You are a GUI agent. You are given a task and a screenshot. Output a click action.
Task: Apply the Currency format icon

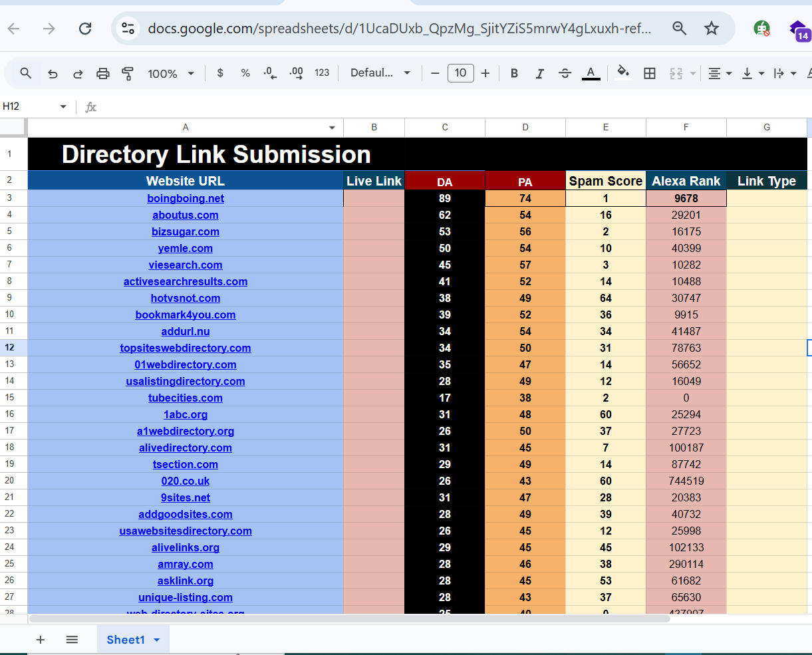pos(219,73)
